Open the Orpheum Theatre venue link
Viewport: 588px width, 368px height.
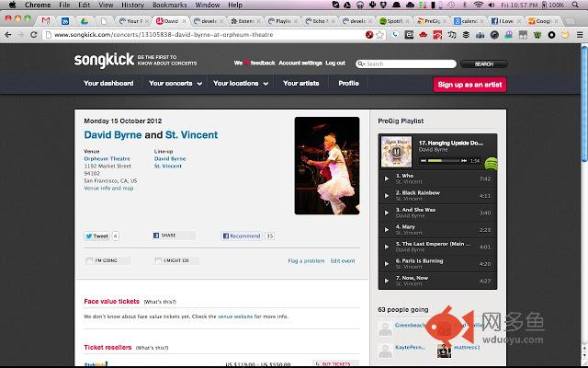tap(107, 159)
